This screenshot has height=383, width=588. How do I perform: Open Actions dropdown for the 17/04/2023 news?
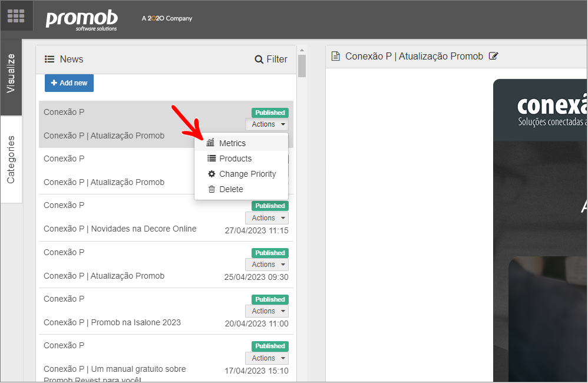267,358
